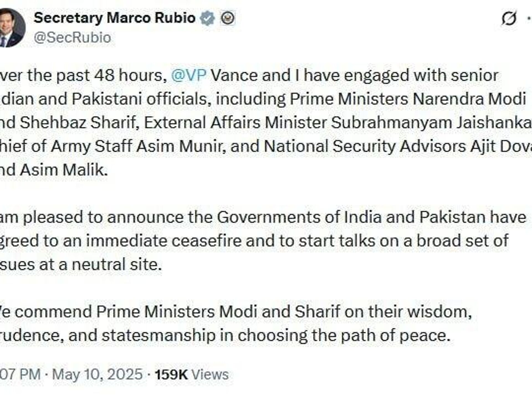Click the Grok explain-post icon
532x398 pixels.
tap(509, 19)
